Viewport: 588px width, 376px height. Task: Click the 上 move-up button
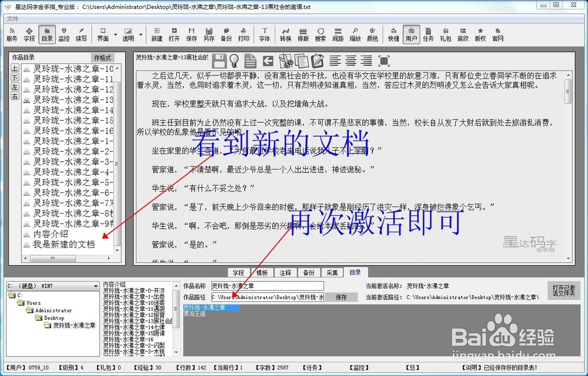(15, 68)
